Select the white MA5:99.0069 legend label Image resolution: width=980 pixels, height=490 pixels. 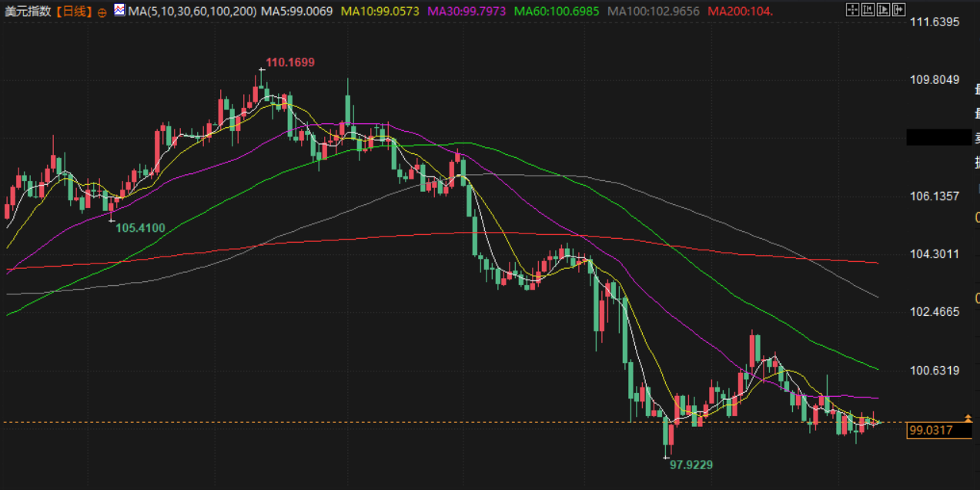[297, 11]
